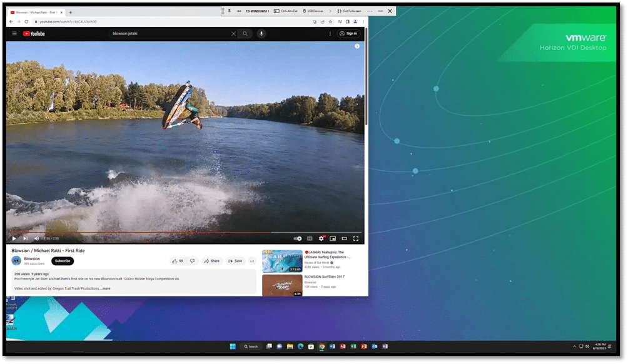Screen dimensions: 628x364
Task: Open the BLOWSION SurfSlam 2017 thumbnail
Action: [x=282, y=286]
